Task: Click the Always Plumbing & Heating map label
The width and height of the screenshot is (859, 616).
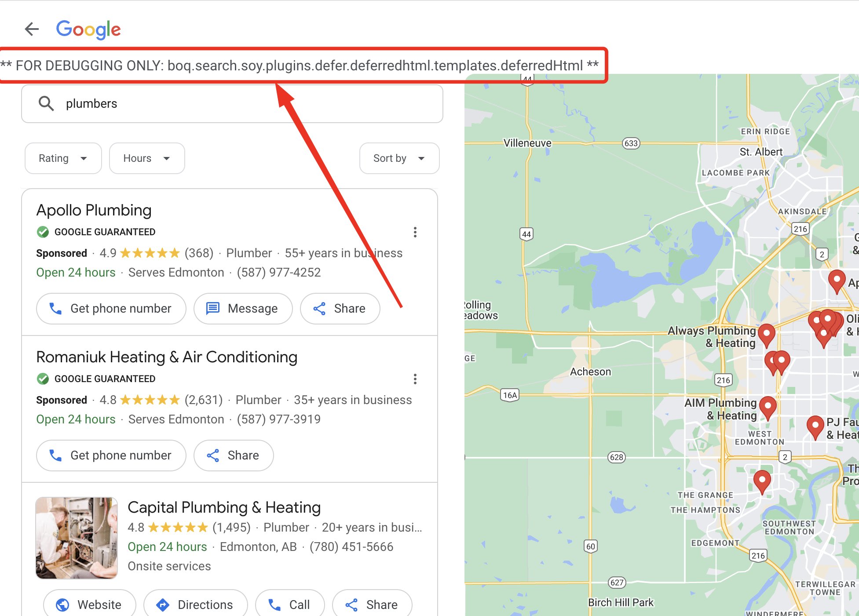Action: click(x=712, y=337)
